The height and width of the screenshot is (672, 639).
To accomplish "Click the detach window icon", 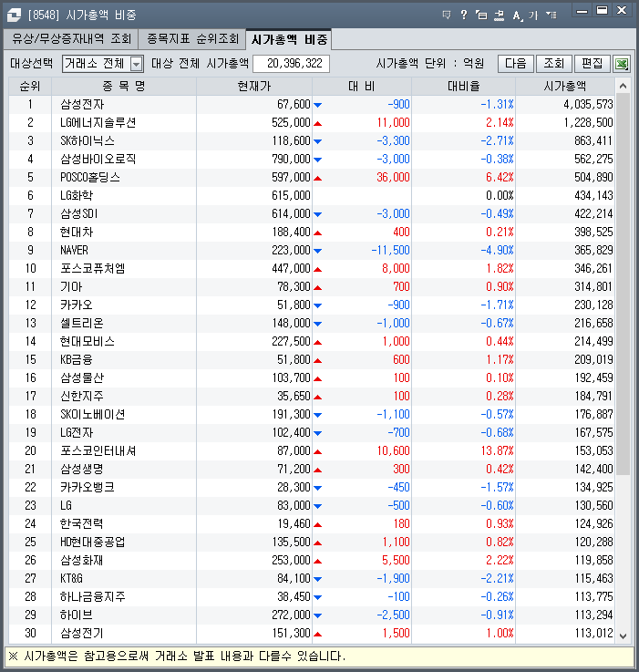I will (x=481, y=16).
